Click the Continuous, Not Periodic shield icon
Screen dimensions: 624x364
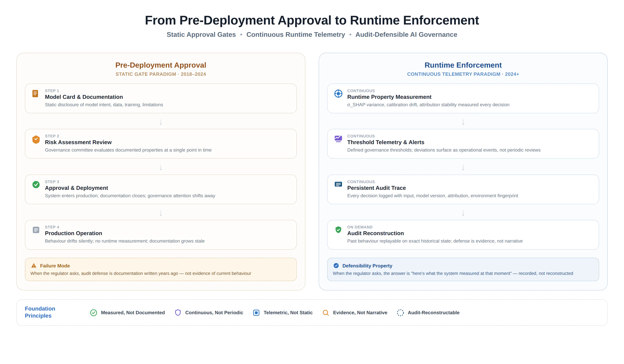pyautogui.click(x=178, y=313)
